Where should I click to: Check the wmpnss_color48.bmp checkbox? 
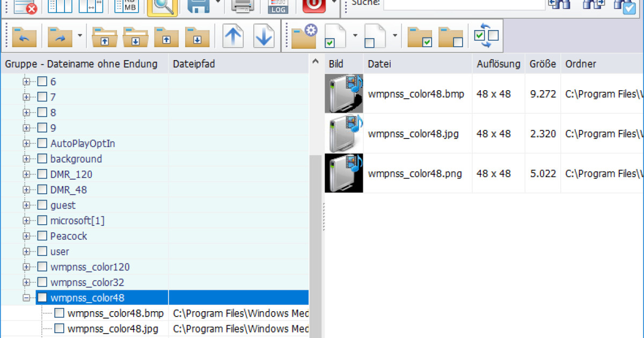(59, 313)
